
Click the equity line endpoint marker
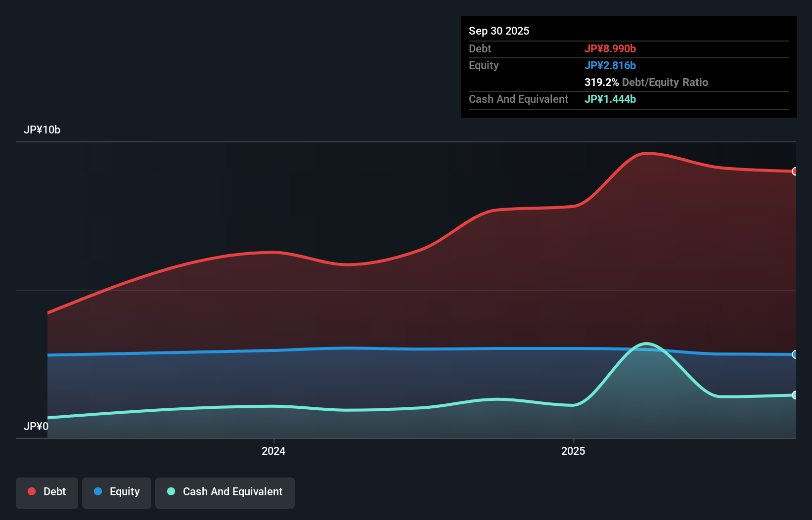click(x=795, y=354)
